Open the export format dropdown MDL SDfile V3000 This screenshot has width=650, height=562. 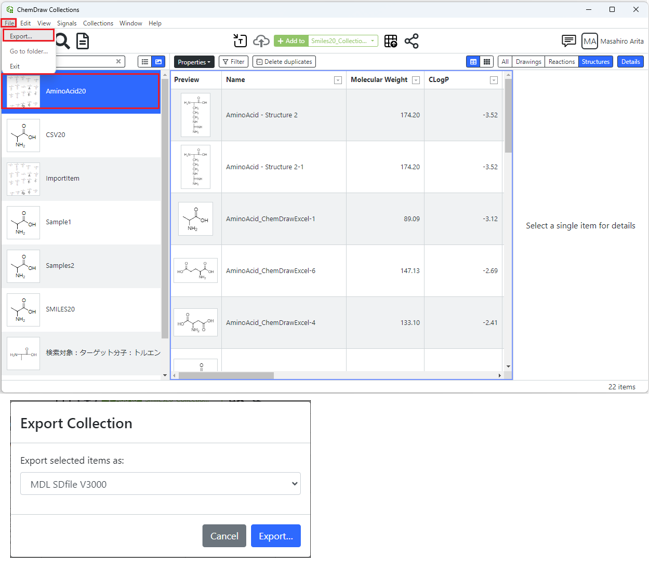pyautogui.click(x=160, y=484)
